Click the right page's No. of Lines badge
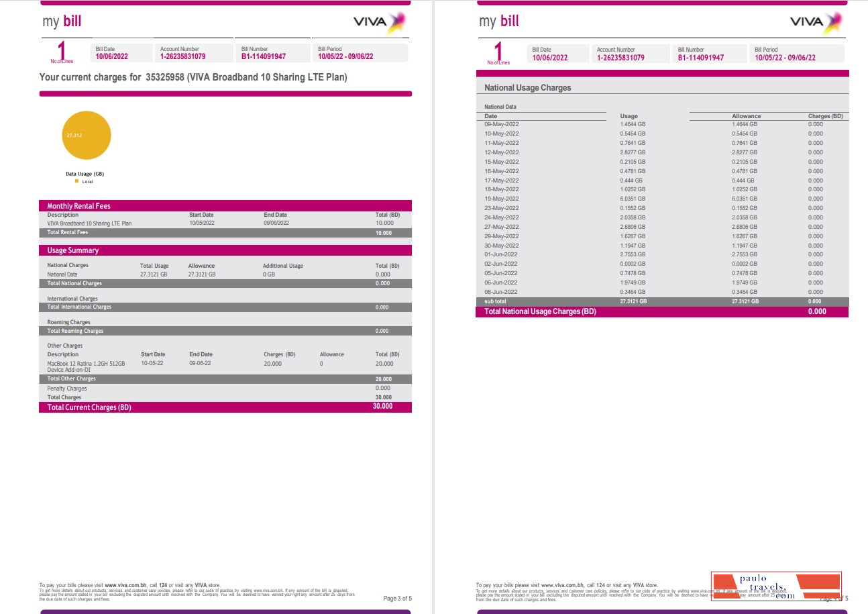This screenshot has width=868, height=614. click(x=497, y=54)
